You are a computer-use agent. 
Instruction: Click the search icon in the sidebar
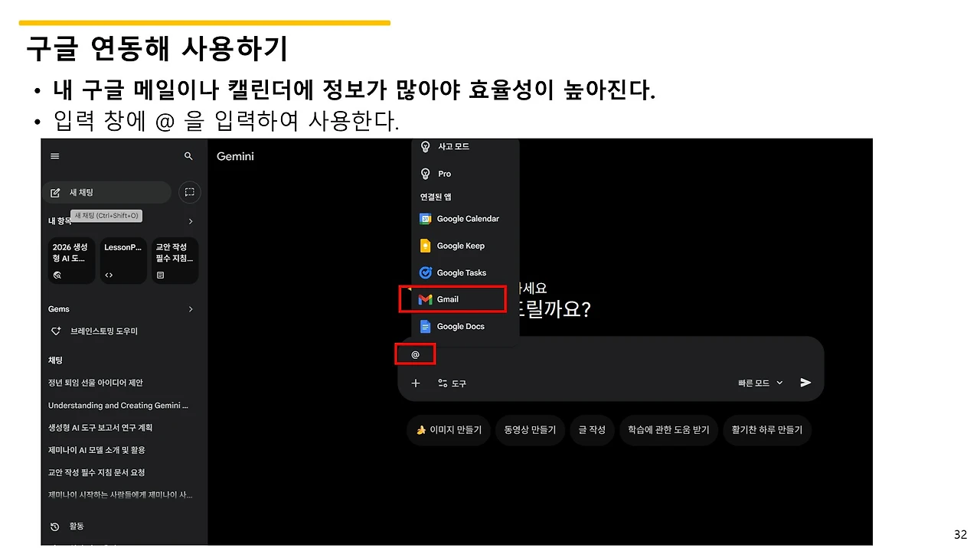pos(188,155)
